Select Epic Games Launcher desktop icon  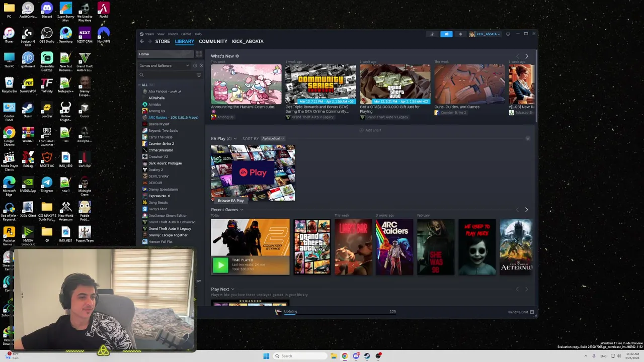pyautogui.click(x=47, y=136)
